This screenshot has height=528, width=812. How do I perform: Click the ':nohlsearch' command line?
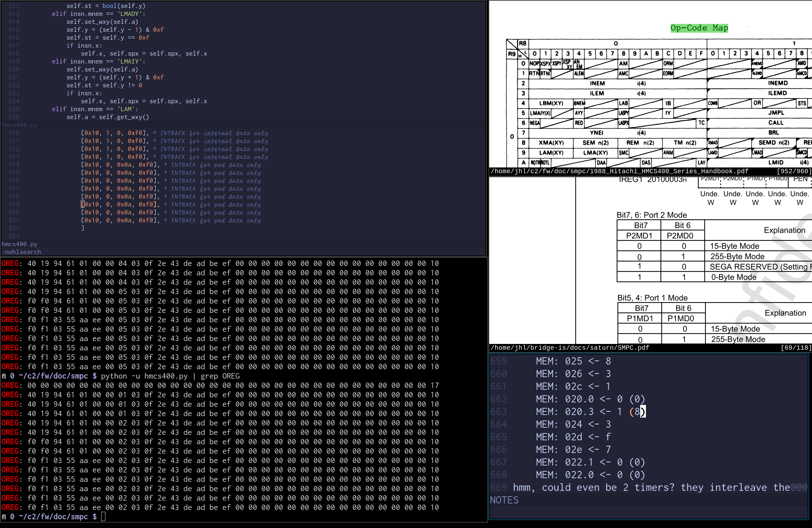click(x=22, y=252)
